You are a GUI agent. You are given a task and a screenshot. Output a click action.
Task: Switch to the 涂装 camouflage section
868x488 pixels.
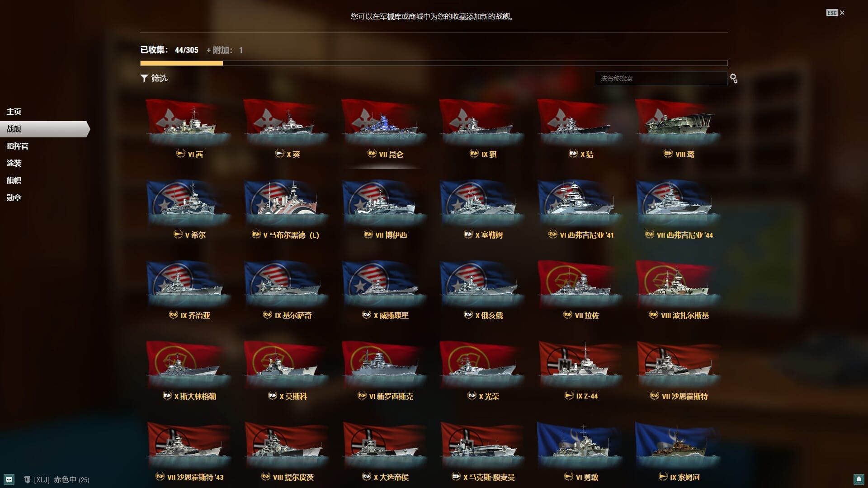pos(14,163)
